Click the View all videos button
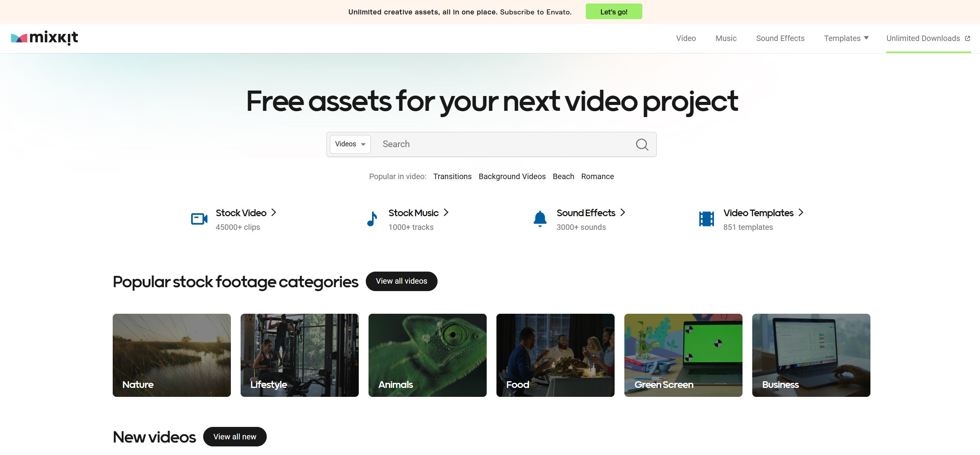Image resolution: width=980 pixels, height=455 pixels. pos(402,281)
